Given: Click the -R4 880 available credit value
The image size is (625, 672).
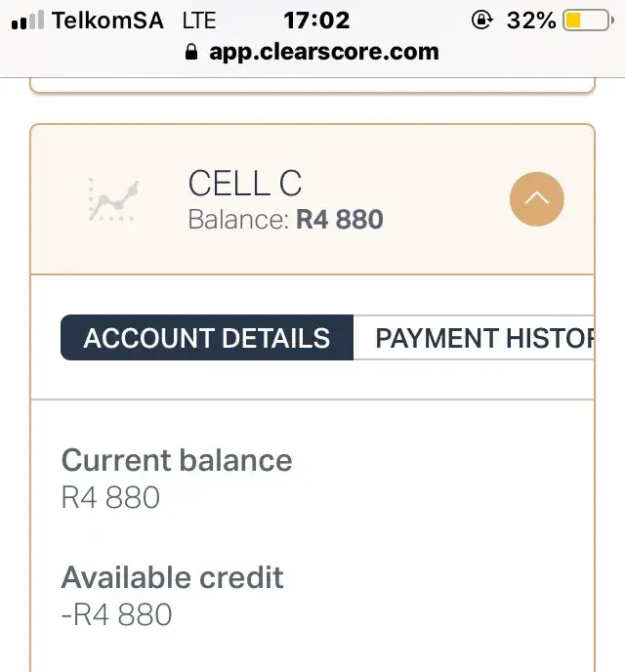Looking at the screenshot, I should (x=116, y=614).
